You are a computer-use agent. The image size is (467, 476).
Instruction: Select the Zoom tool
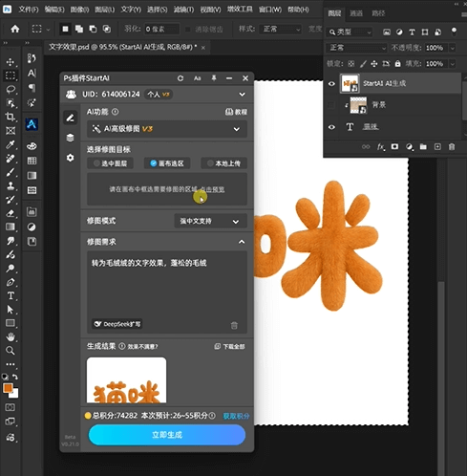click(x=11, y=351)
